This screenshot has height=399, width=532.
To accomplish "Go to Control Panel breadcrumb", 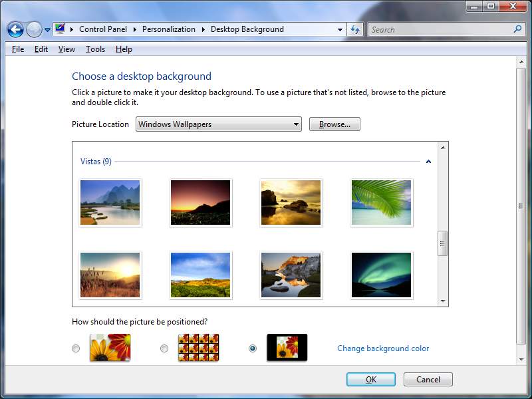I will click(103, 29).
